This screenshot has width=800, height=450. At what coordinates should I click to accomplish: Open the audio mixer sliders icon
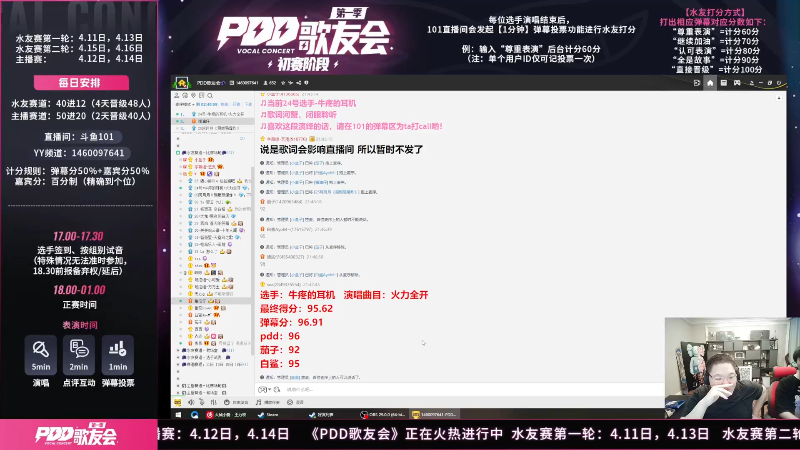[x=213, y=402]
